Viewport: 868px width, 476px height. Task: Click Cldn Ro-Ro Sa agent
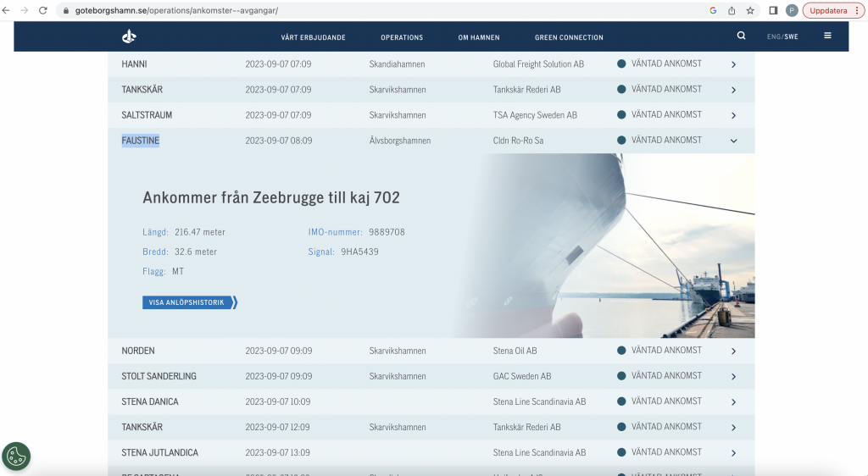coord(518,141)
